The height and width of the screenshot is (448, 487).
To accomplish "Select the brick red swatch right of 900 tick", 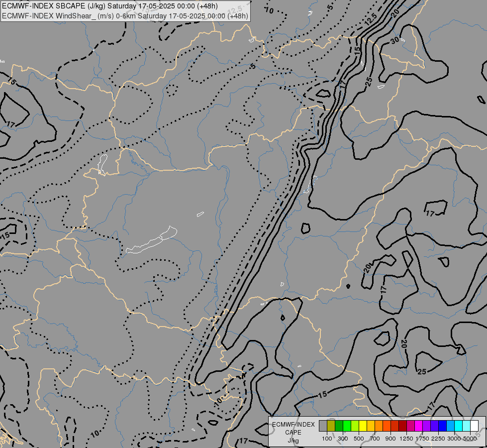I will coord(395,426).
